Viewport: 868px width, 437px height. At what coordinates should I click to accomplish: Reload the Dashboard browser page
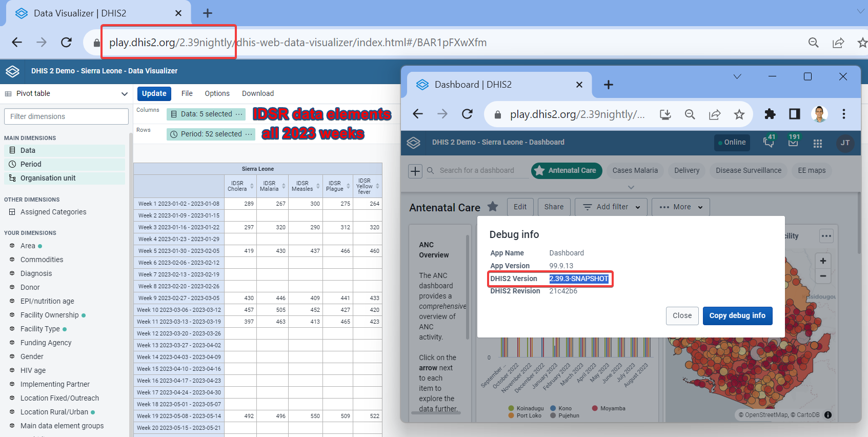pos(467,114)
